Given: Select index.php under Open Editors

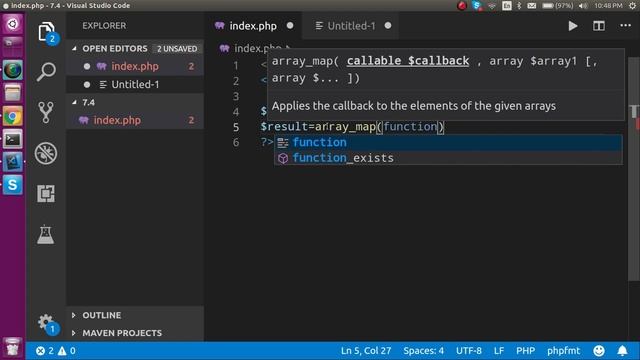Looking at the screenshot, I should (x=136, y=66).
